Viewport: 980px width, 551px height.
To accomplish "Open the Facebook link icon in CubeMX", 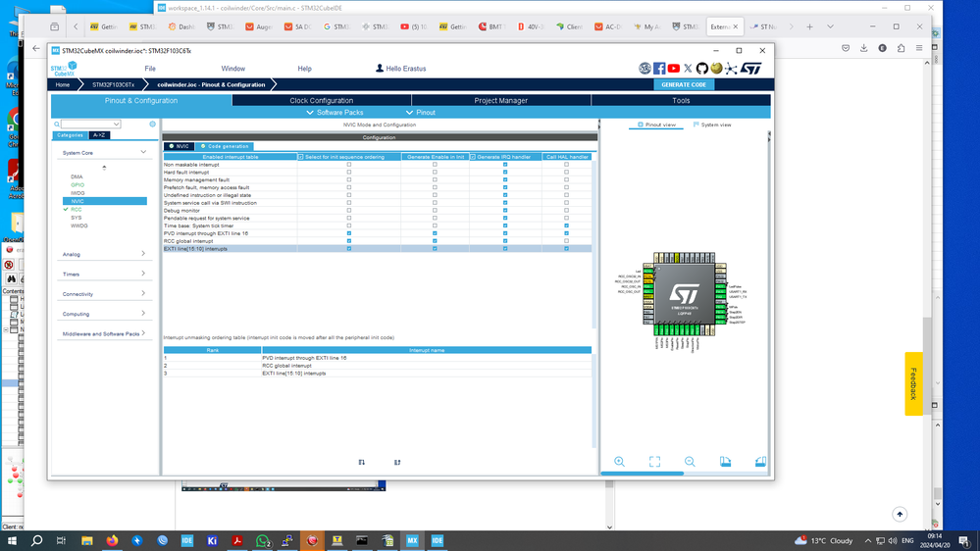I will [659, 69].
